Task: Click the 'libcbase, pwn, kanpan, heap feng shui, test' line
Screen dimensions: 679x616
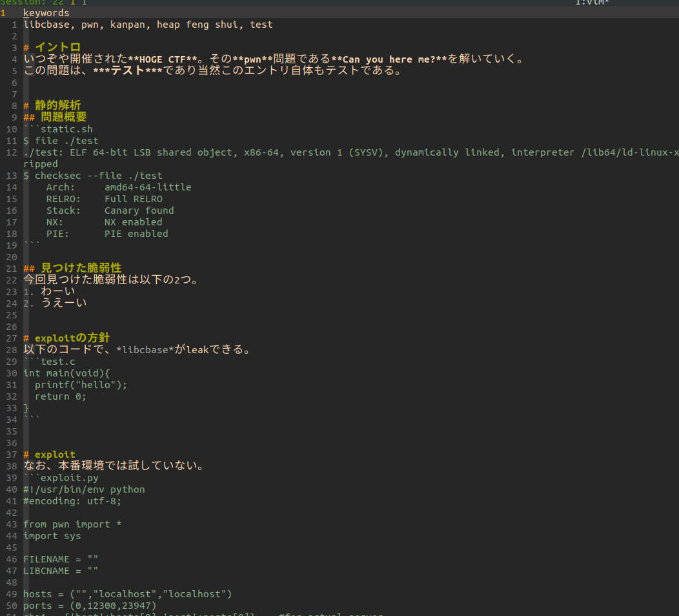Action: pyautogui.click(x=148, y=25)
